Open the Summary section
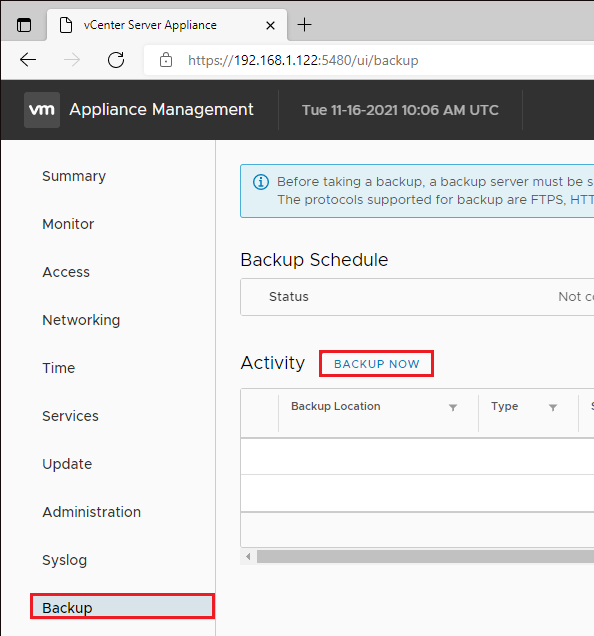This screenshot has width=594, height=636. (x=74, y=176)
